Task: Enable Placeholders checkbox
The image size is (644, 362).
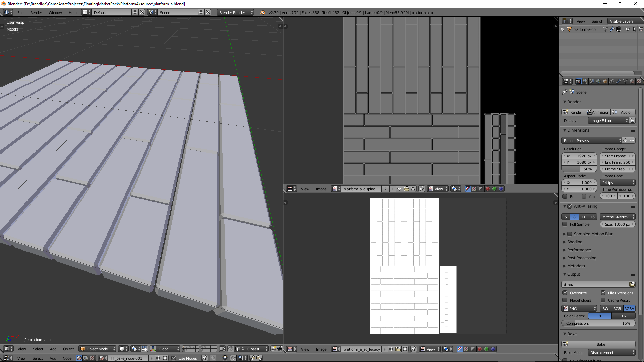Action: [565, 300]
